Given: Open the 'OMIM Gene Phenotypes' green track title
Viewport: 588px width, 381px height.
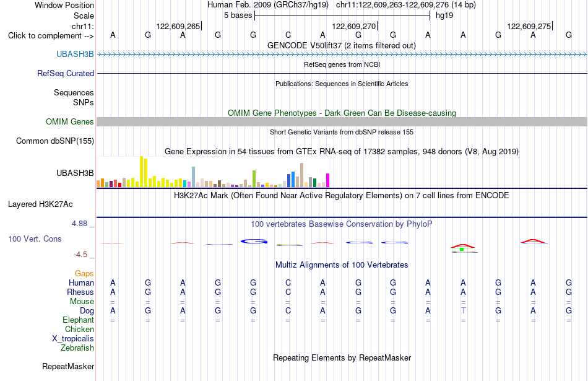Looking at the screenshot, I should coord(342,113).
